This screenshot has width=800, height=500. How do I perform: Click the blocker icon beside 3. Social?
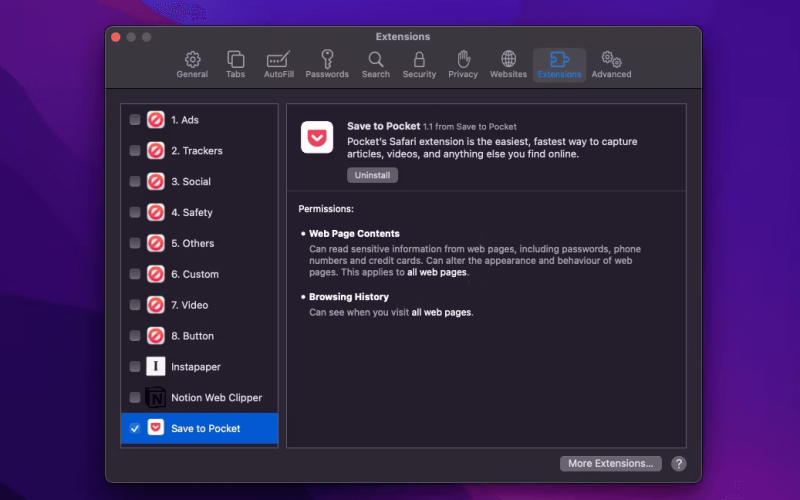156,182
